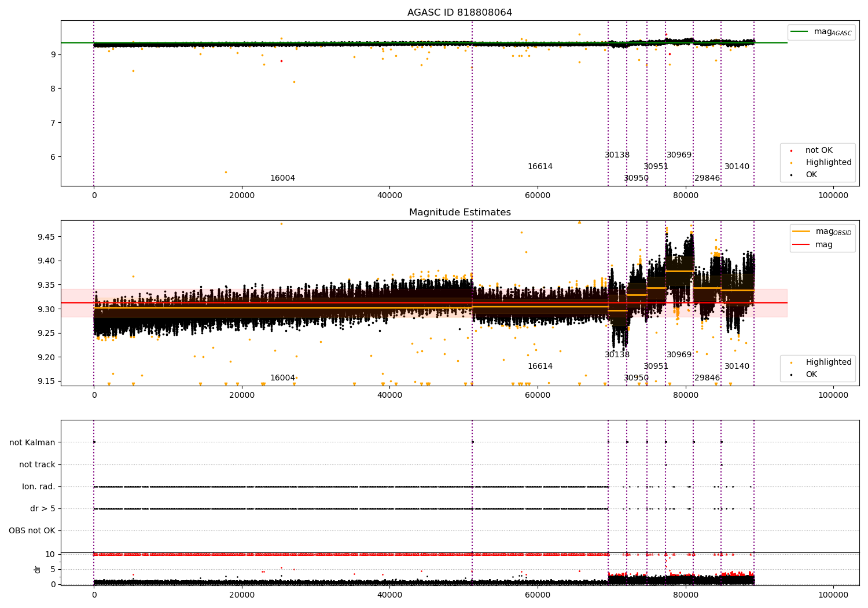The width and height of the screenshot is (868, 608).
Task: Click the 'not track' y-axis label
Action: pyautogui.click(x=37, y=465)
